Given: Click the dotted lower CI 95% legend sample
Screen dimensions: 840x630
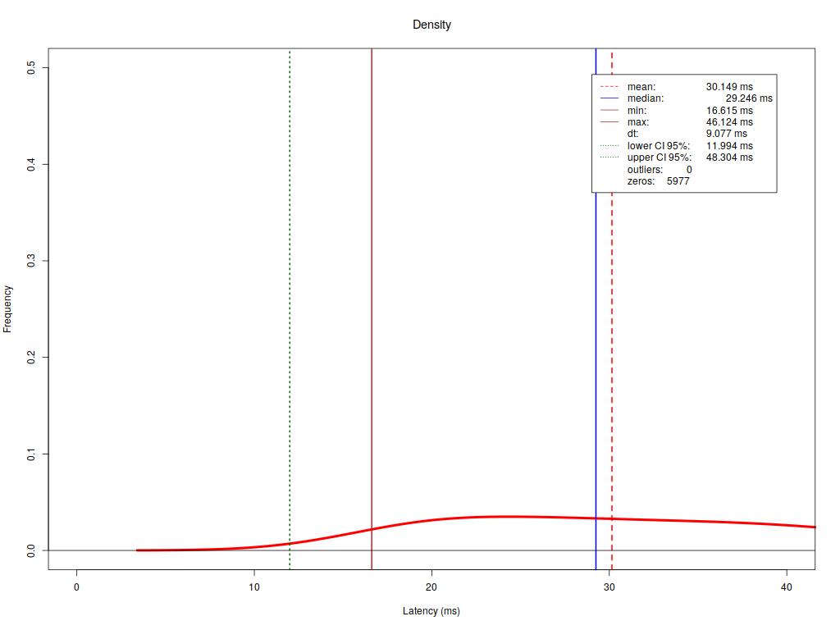Looking at the screenshot, I should click(608, 145).
